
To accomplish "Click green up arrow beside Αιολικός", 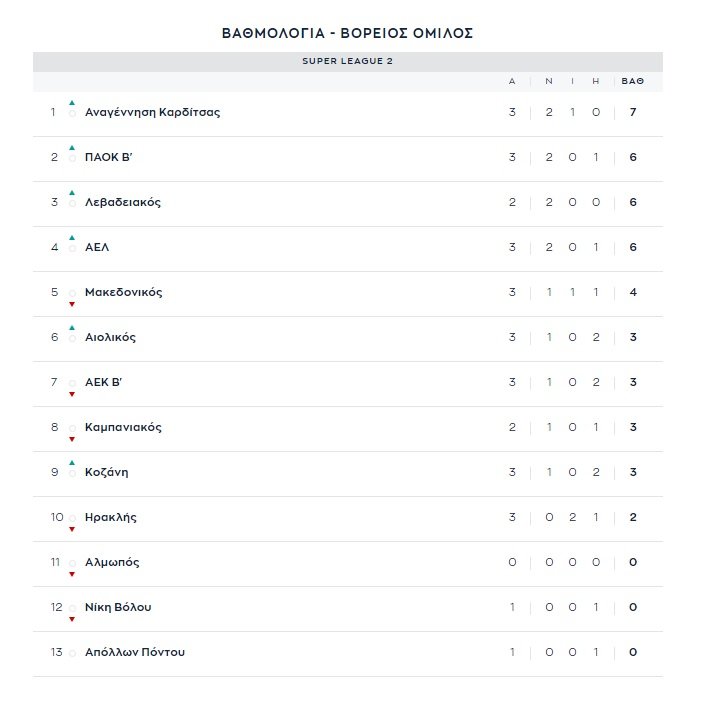I will tap(72, 328).
